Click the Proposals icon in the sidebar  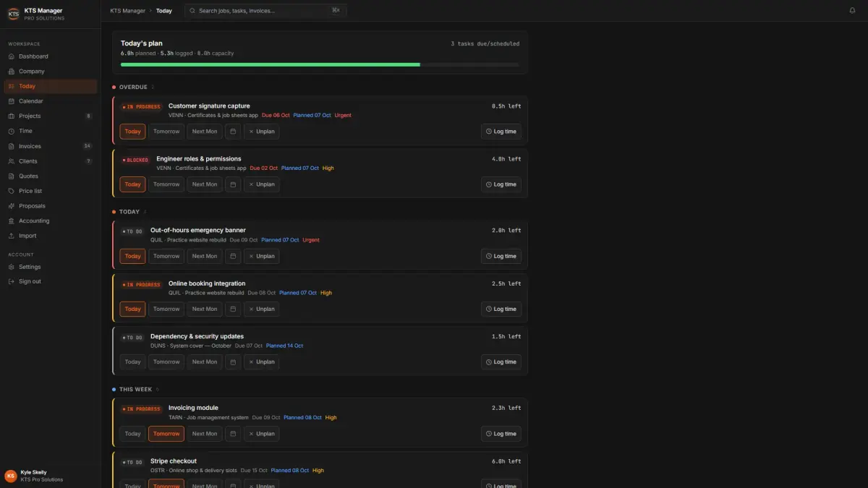(x=12, y=206)
